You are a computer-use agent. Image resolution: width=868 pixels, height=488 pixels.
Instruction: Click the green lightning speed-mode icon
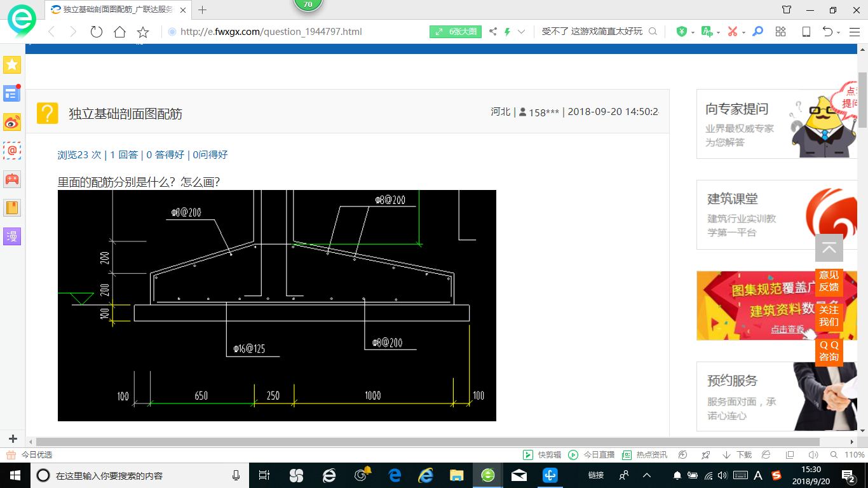coord(508,32)
